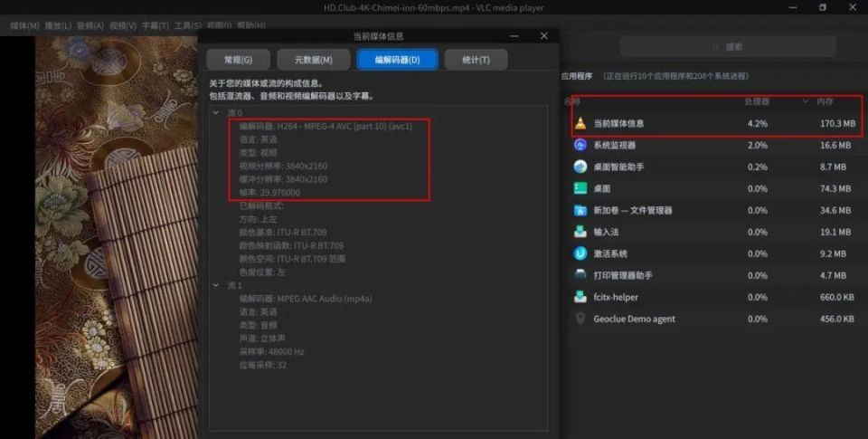
Task: Select the 桌面智能助手 process name
Action: [x=618, y=167]
